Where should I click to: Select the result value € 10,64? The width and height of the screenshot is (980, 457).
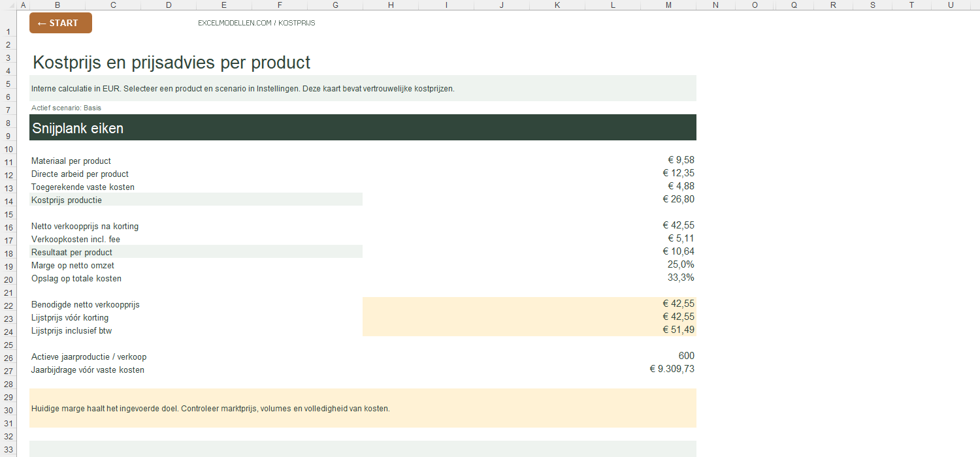(678, 251)
